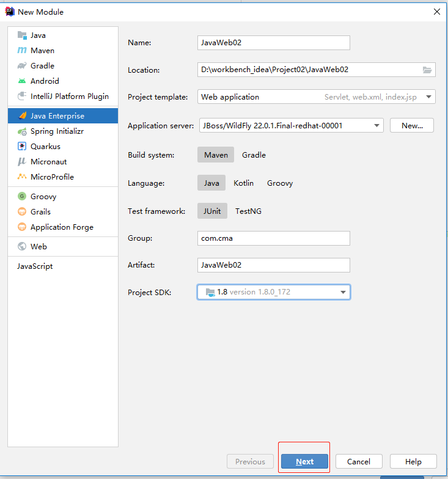Click the Web globe icon
The height and width of the screenshot is (479, 448).
pos(22,246)
